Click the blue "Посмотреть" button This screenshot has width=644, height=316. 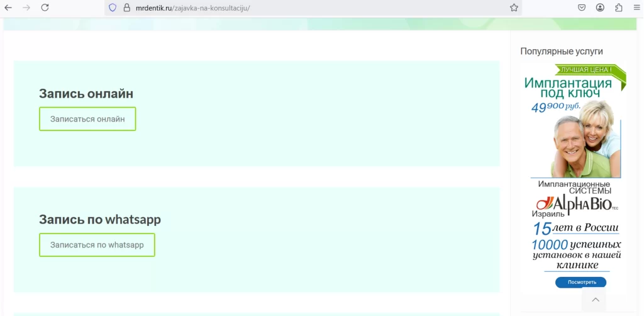click(x=581, y=282)
